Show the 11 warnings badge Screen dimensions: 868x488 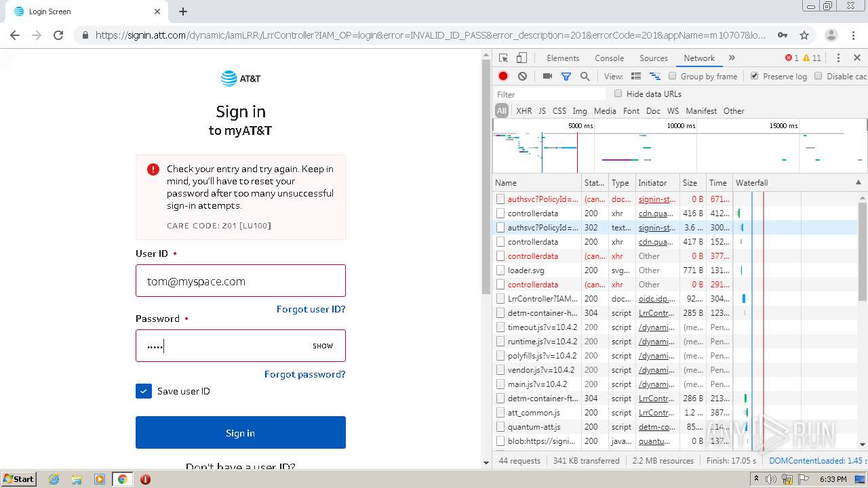[812, 58]
